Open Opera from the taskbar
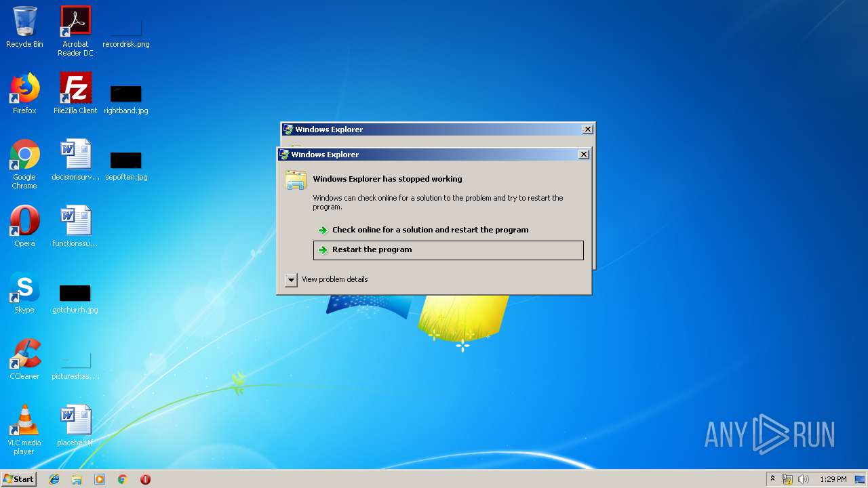The width and height of the screenshot is (868, 488). tap(145, 479)
